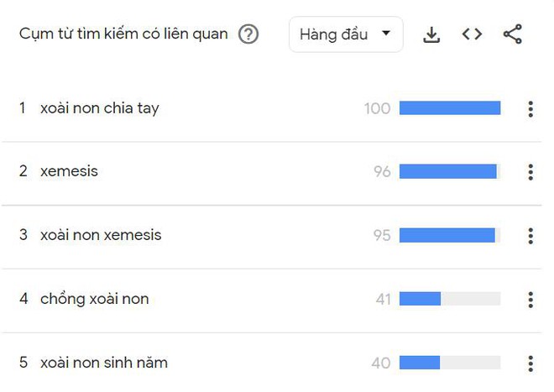Click the 'Cụm từ tìm kiếm có liên quan' title
This screenshot has height=392, width=554.
click(x=123, y=34)
